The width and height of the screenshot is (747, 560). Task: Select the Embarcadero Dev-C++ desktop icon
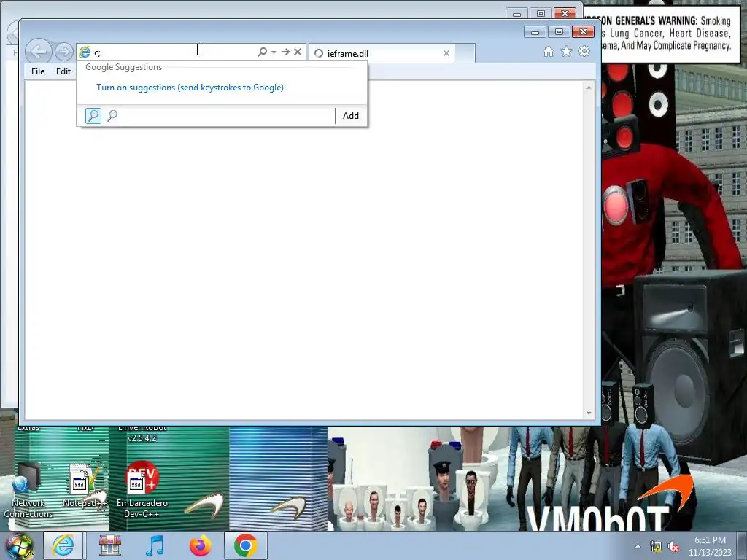[142, 491]
